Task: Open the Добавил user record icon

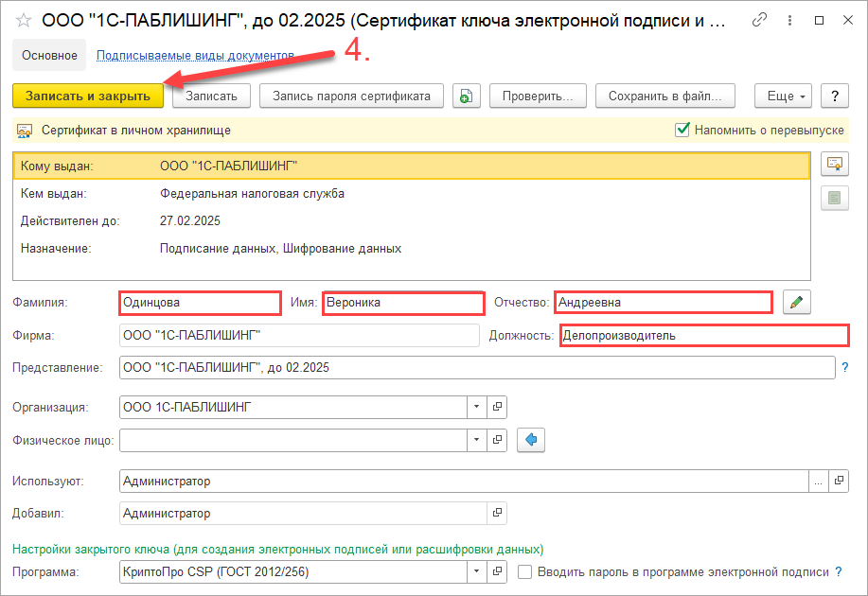Action: coord(497,513)
